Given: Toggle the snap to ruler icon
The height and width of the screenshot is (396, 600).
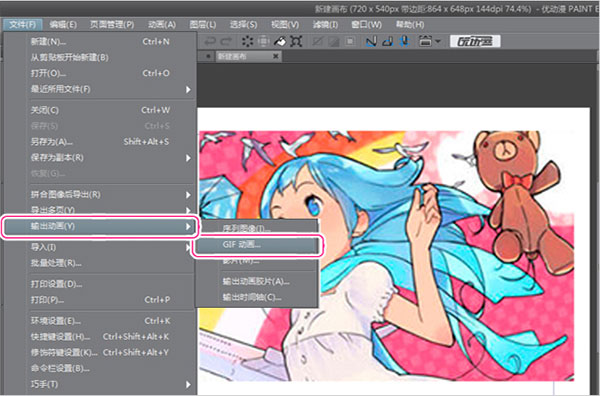Looking at the screenshot, I should coord(371,41).
